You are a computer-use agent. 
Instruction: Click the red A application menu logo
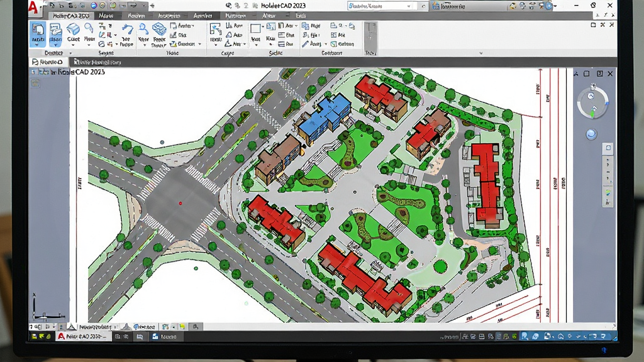click(33, 7)
